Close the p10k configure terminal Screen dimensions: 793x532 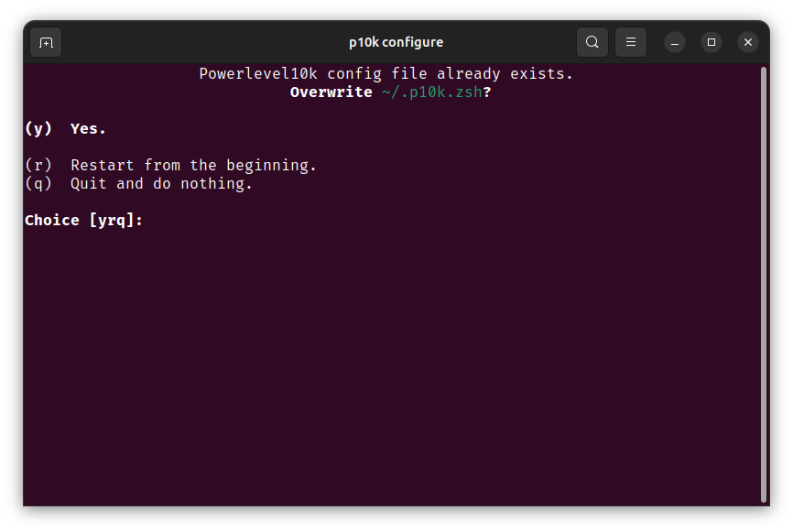click(748, 42)
